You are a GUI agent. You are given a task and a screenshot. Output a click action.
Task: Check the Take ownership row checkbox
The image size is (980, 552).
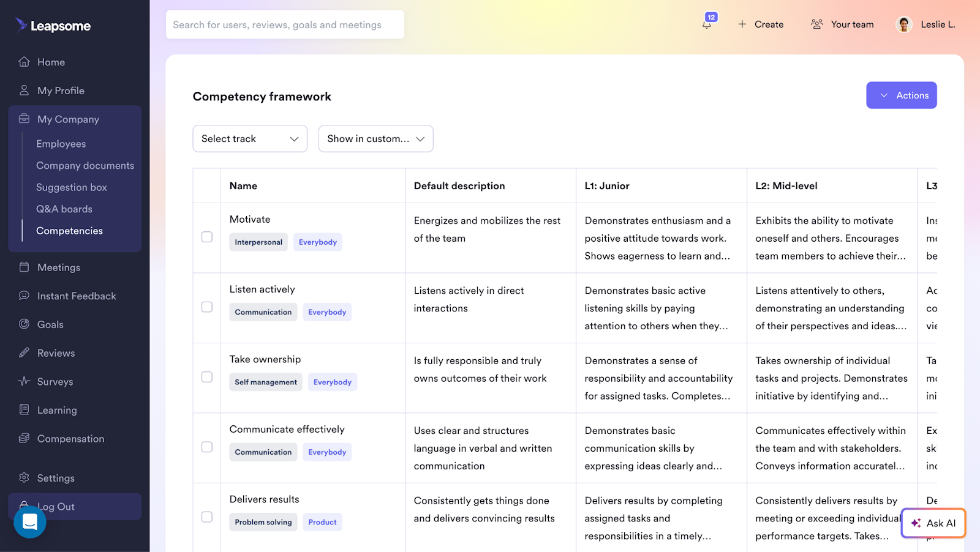pyautogui.click(x=206, y=377)
